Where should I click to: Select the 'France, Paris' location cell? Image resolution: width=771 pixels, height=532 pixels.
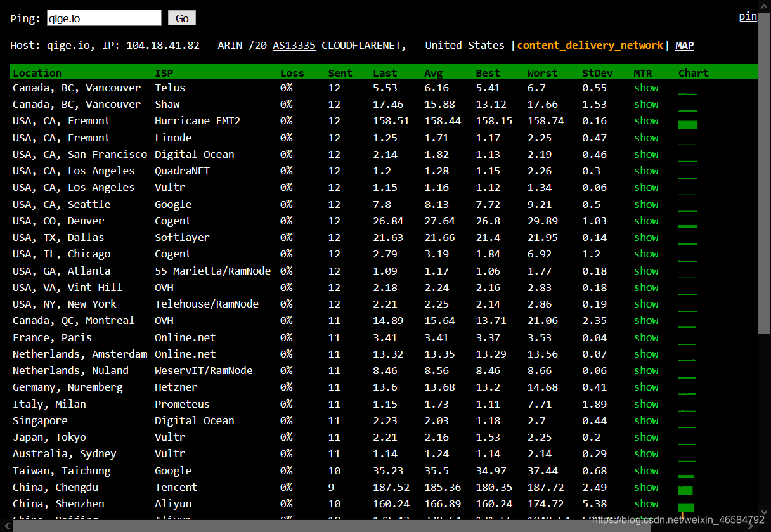[x=52, y=337]
